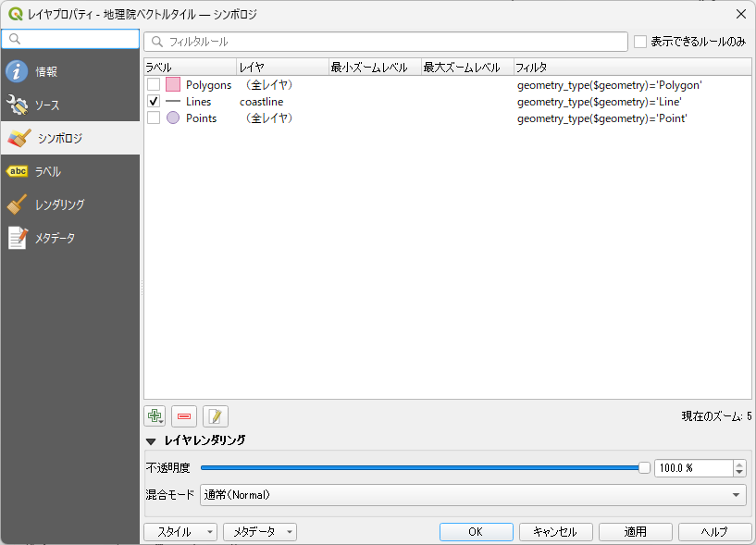
Task: Confirm changes with the OK button
Action: pos(476,531)
